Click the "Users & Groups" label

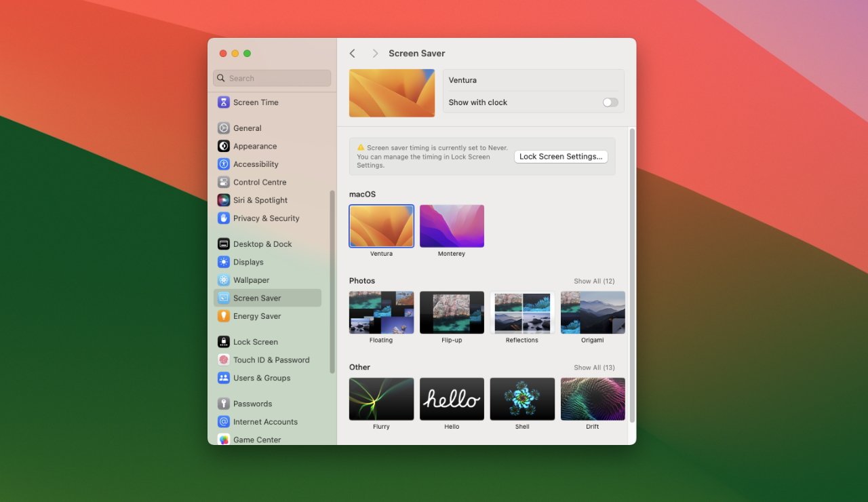[x=262, y=378]
